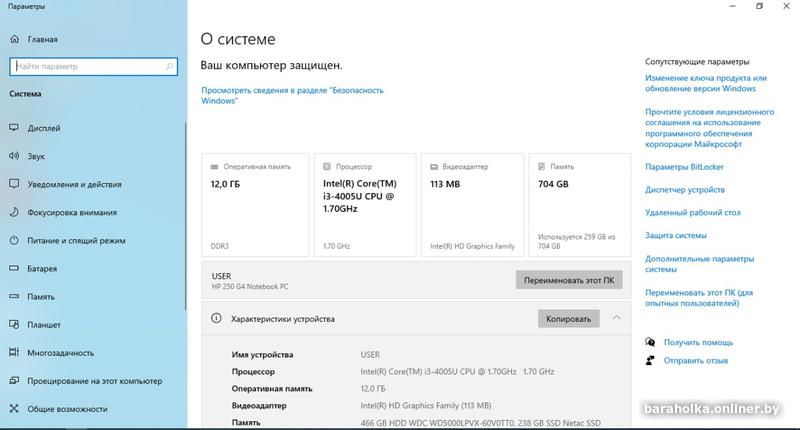Open Фокусировка внимания section

pos(72,212)
